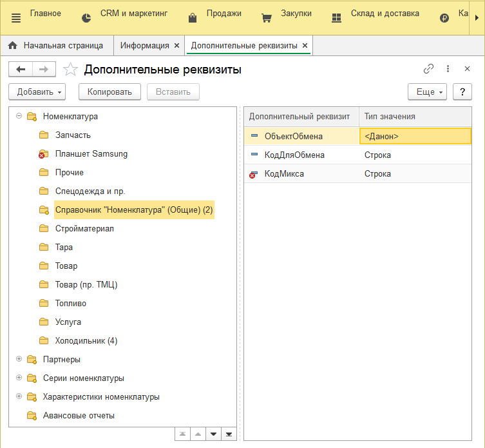This screenshot has height=448, width=485.
Task: Click the Продажи shopping bag icon
Action: pos(193,18)
